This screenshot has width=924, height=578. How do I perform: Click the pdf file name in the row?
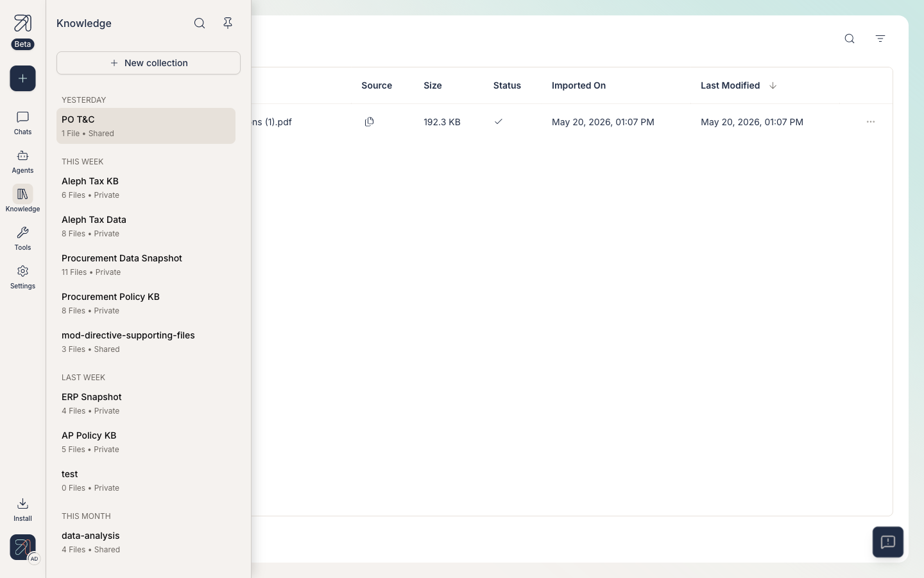point(272,122)
